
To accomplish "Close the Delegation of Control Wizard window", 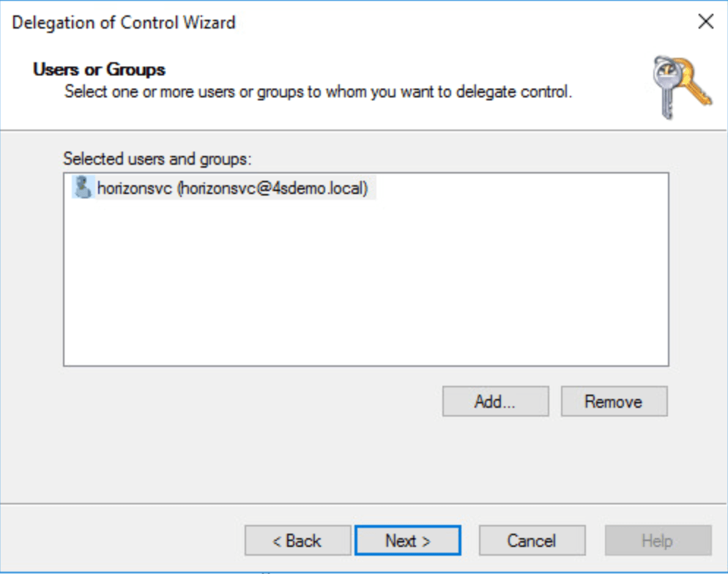I will click(x=705, y=22).
